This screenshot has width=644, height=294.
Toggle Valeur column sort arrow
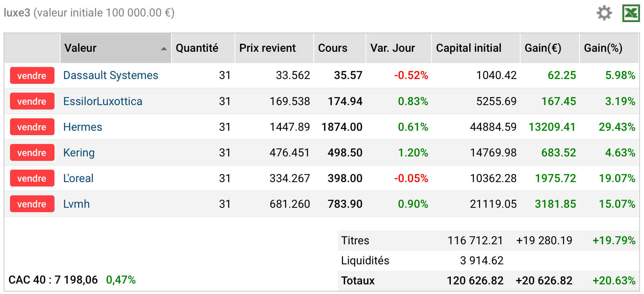[x=164, y=49]
